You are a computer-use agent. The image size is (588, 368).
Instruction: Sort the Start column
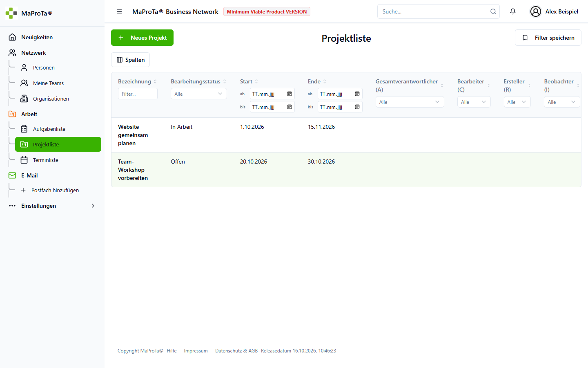point(256,81)
